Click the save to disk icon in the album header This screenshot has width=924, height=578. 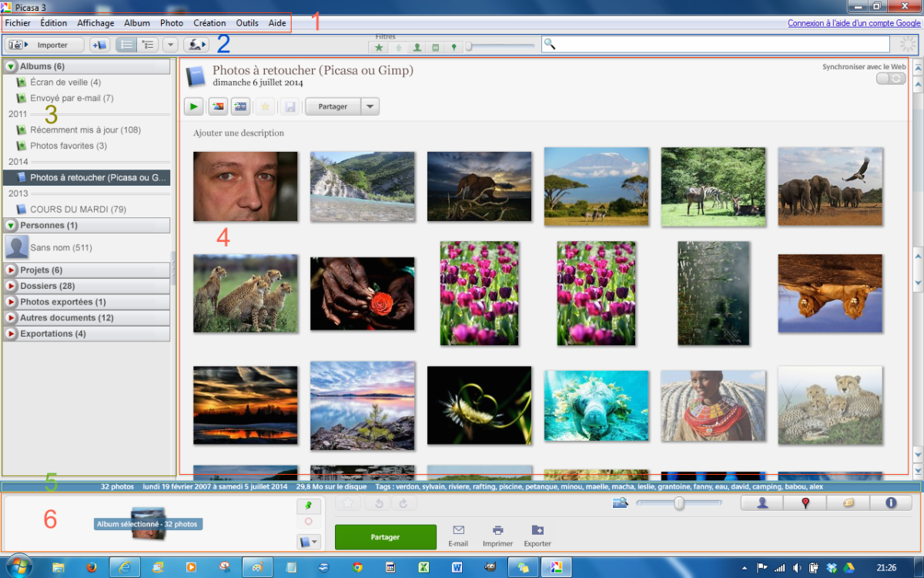290,106
